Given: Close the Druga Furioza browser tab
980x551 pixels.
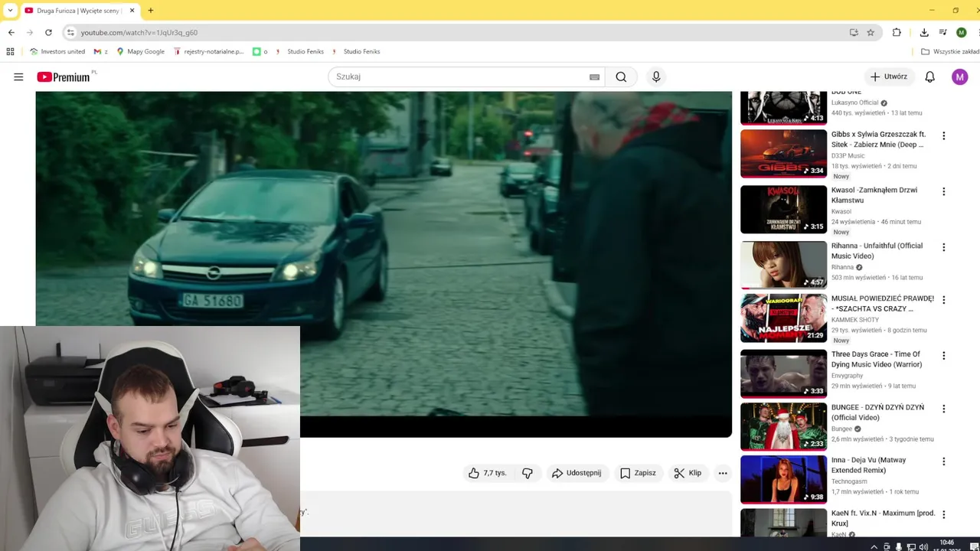Looking at the screenshot, I should point(132,11).
